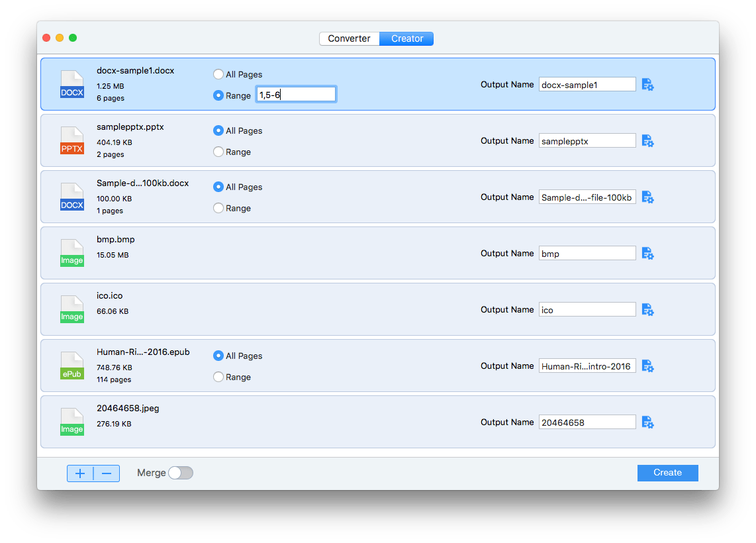
Task: Select All Pages for docx-sample1.docx
Action: point(218,74)
